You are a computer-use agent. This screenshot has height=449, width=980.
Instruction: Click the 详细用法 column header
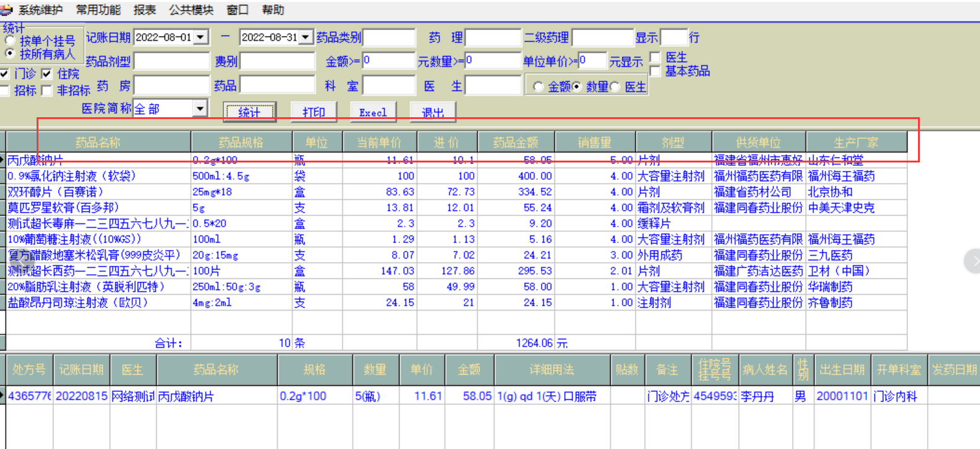pos(552,370)
